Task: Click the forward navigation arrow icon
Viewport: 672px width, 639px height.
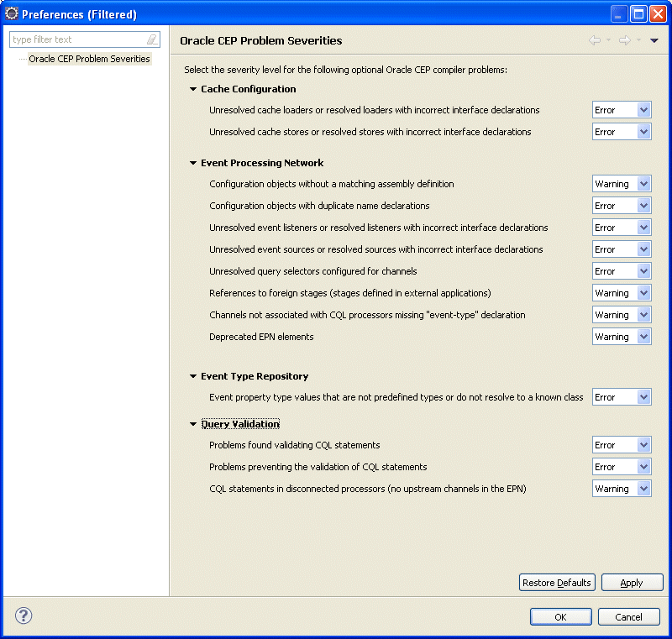Action: 625,40
